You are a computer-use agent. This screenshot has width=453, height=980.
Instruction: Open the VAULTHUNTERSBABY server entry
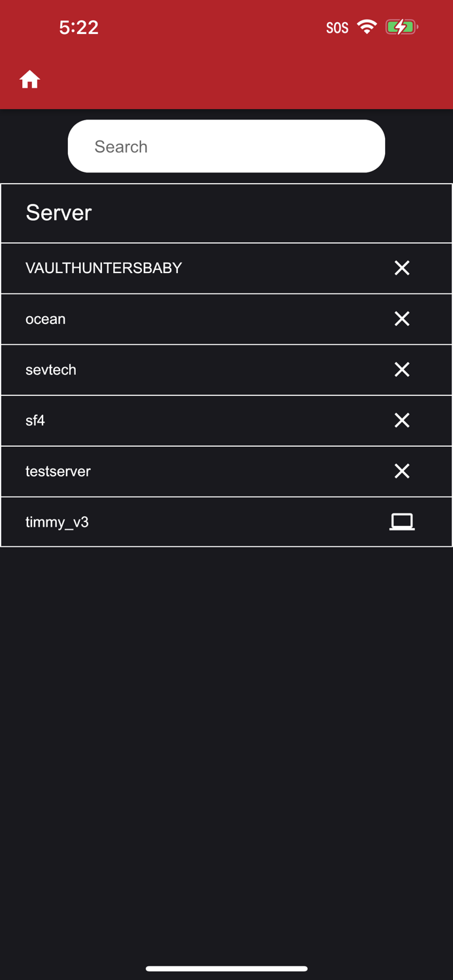tap(103, 268)
